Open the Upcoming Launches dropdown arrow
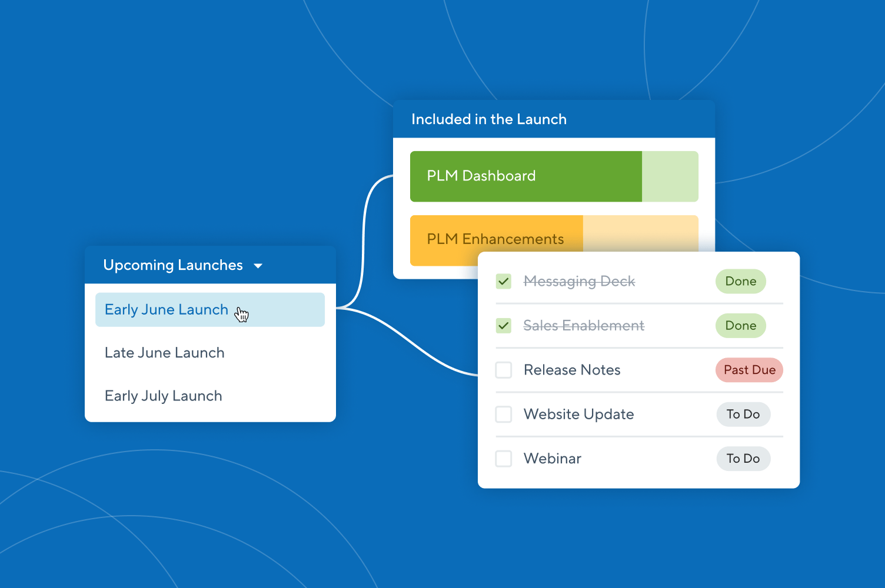 [258, 265]
